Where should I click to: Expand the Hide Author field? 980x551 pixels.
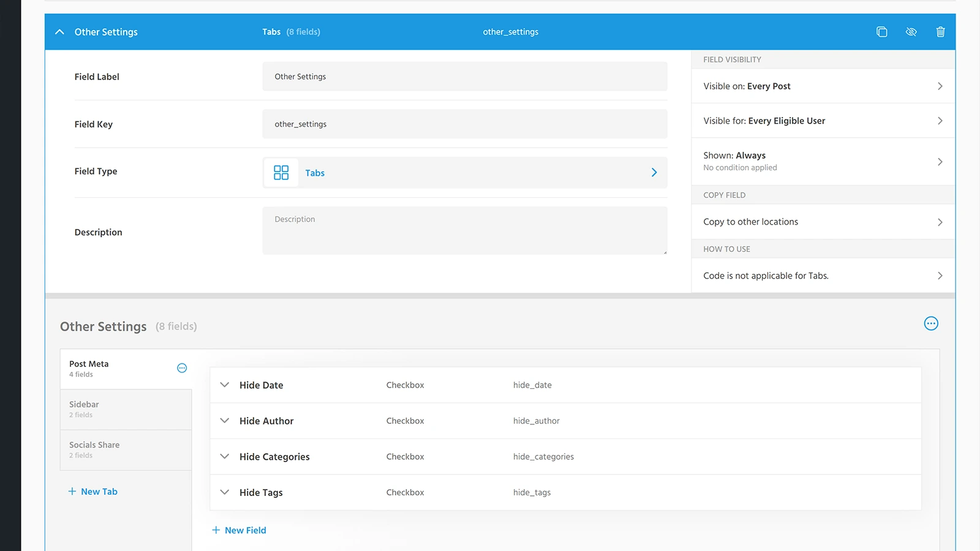tap(224, 421)
